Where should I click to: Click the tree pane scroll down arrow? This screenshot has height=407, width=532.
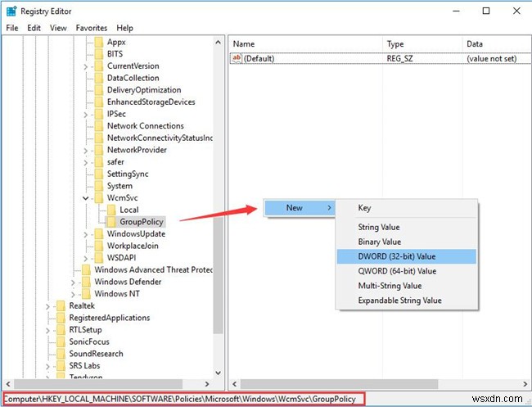(219, 373)
